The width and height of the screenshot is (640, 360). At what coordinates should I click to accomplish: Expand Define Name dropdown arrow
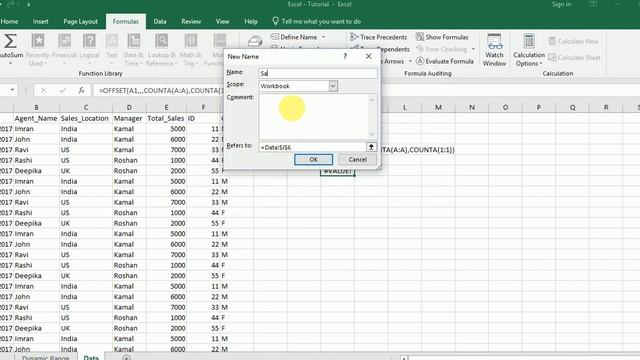[x=324, y=37]
